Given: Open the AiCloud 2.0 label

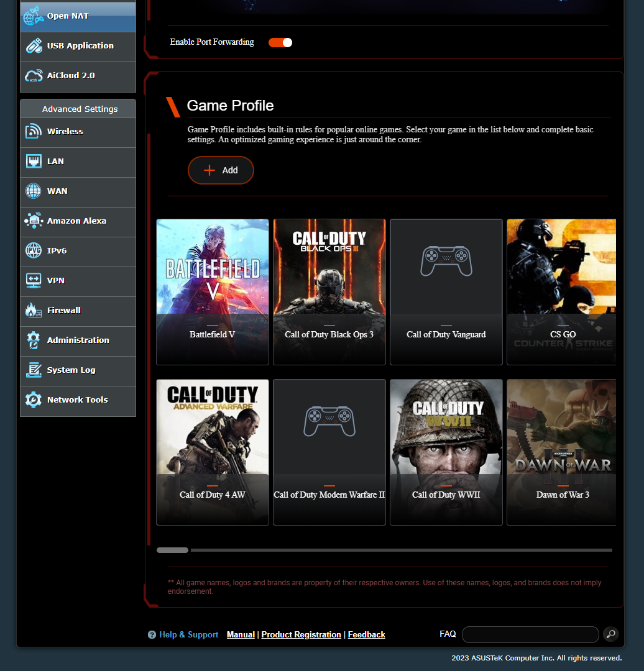Looking at the screenshot, I should [x=71, y=76].
